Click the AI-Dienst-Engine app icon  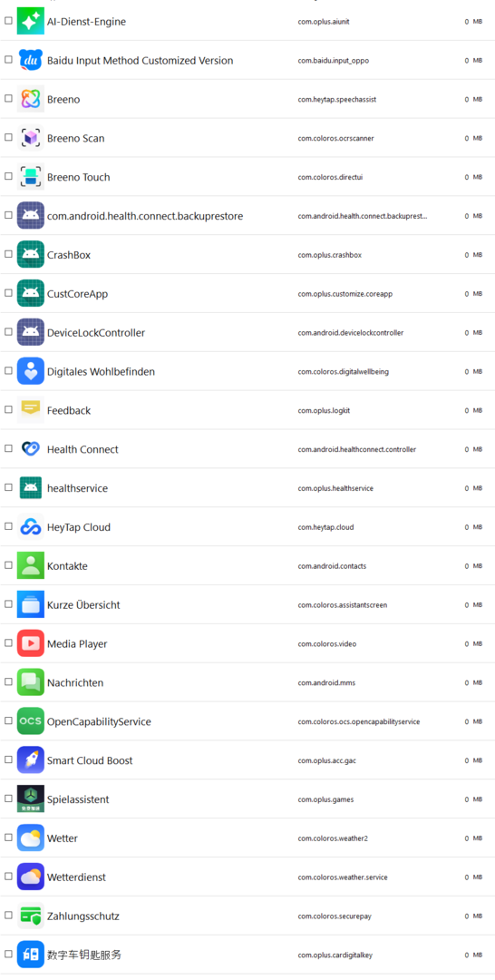pyautogui.click(x=31, y=21)
